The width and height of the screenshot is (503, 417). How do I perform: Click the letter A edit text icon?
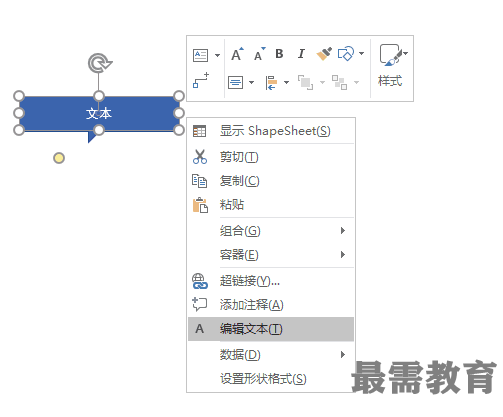[199, 329]
